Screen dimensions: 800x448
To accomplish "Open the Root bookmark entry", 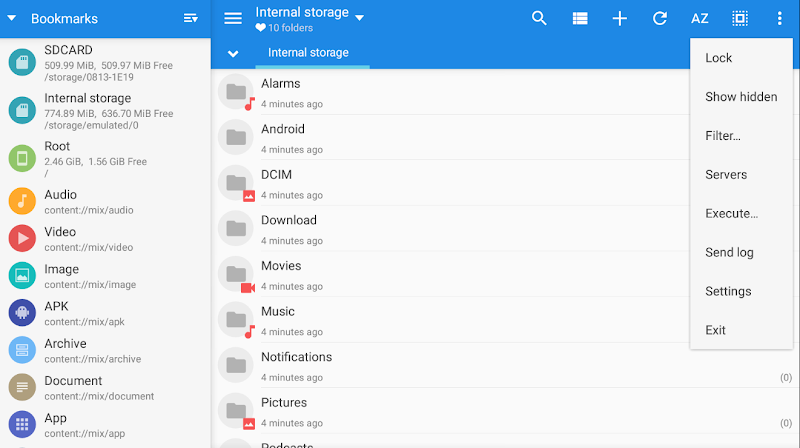I will [x=105, y=158].
